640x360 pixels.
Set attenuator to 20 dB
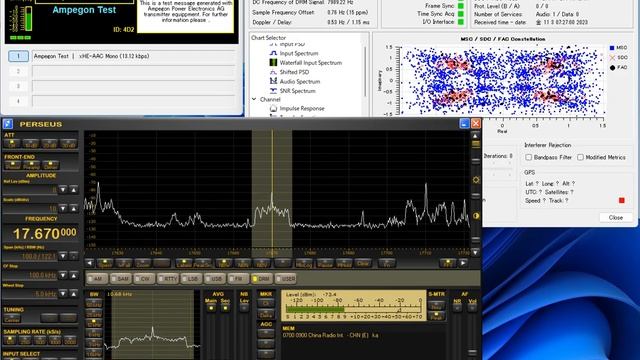click(x=50, y=144)
